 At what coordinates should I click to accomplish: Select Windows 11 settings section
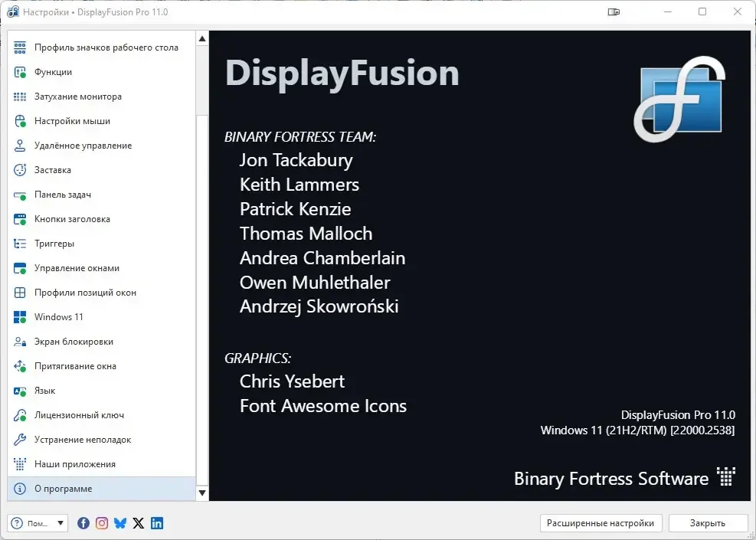coord(101,317)
